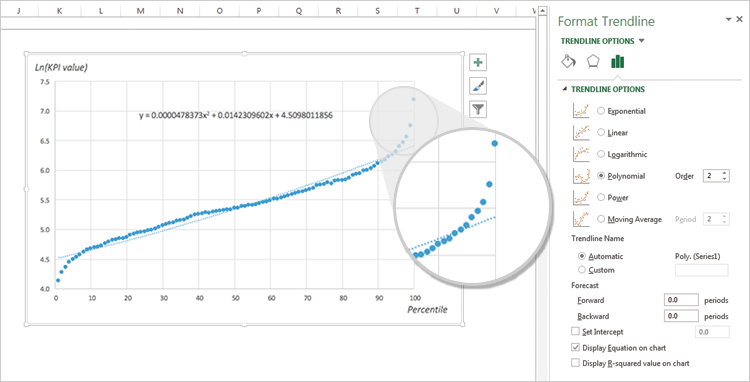Select Logarithmic trendline radio button
This screenshot has height=382, width=750.
(601, 154)
